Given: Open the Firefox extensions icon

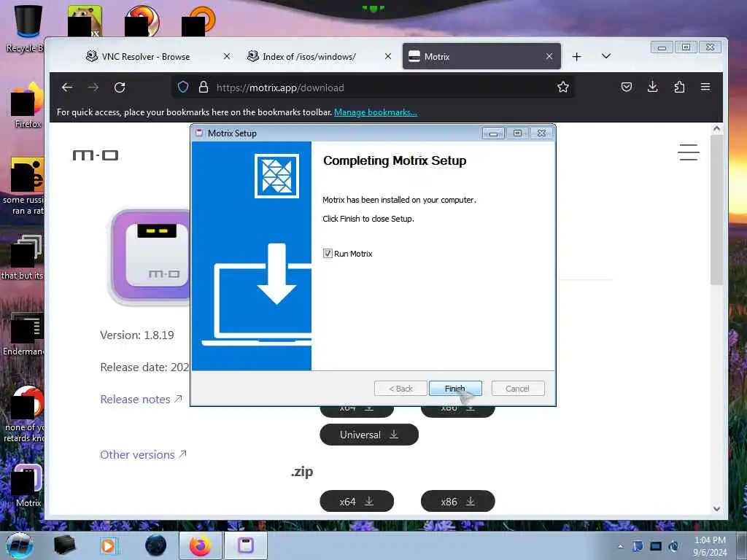Looking at the screenshot, I should (x=679, y=87).
